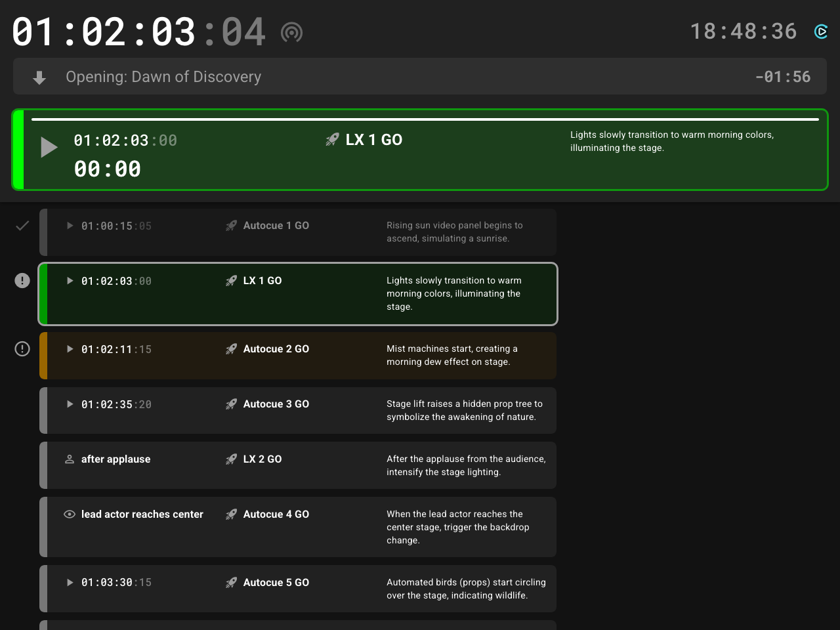Viewport: 840px width, 630px height.
Task: Click rocket icon beside LX 1 GO in active banner
Action: 332,140
